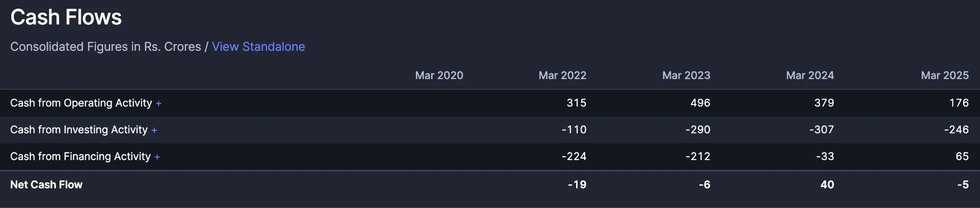The width and height of the screenshot is (980, 208).
Task: Select the Mar 2025 column header
Action: [945, 75]
